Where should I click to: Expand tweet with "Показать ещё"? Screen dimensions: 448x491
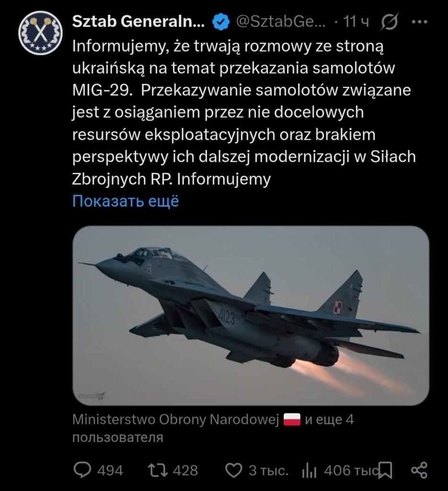pos(125,201)
